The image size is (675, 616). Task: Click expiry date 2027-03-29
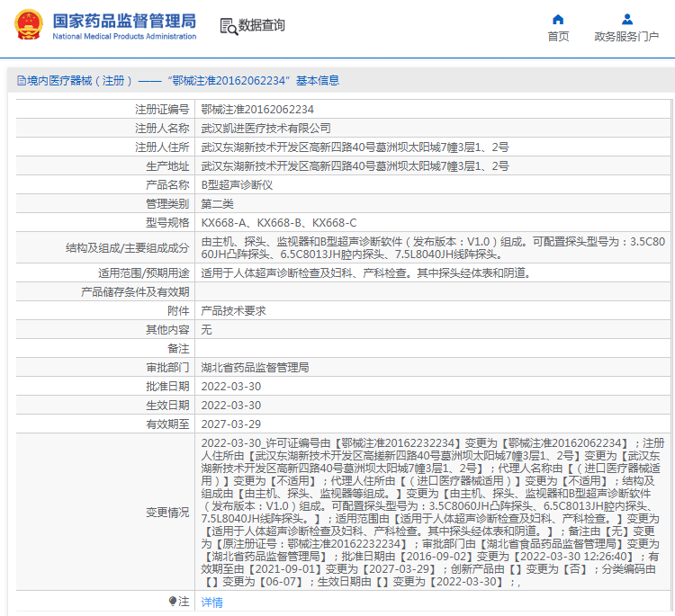coord(231,424)
